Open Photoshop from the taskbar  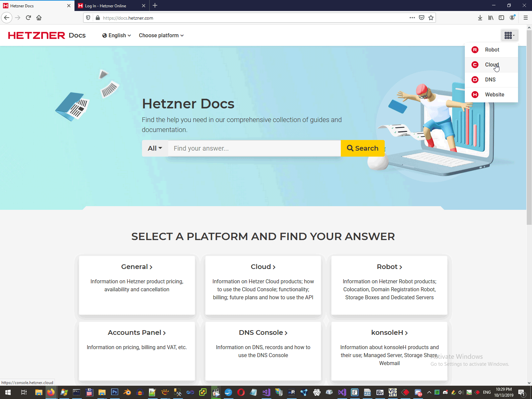point(115,392)
